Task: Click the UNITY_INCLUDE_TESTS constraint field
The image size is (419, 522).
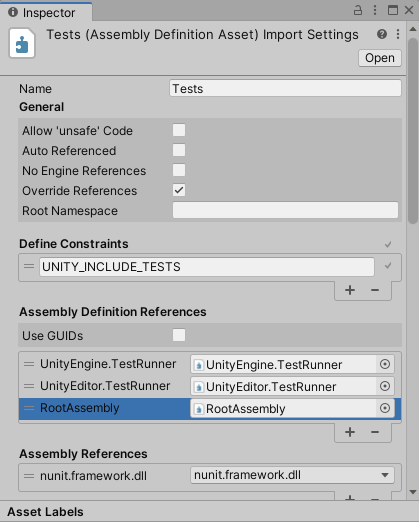Action: (207, 267)
